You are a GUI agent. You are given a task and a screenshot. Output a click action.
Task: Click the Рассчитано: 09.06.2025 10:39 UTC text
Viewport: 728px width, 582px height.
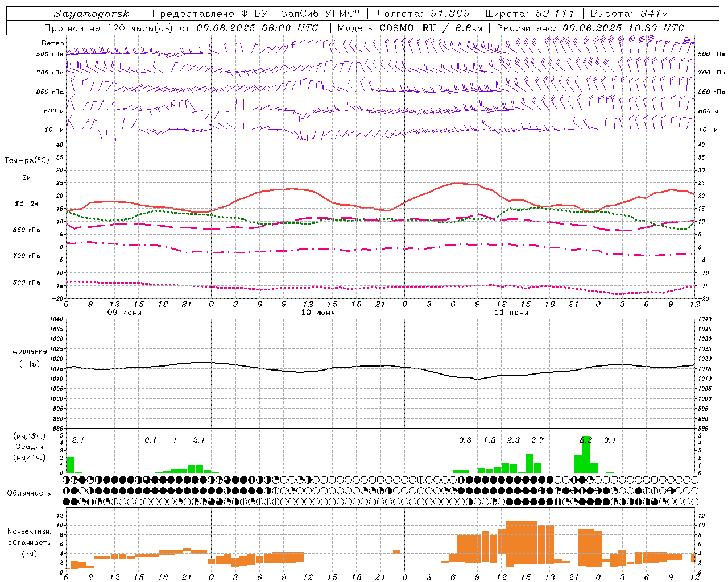pyautogui.click(x=590, y=28)
